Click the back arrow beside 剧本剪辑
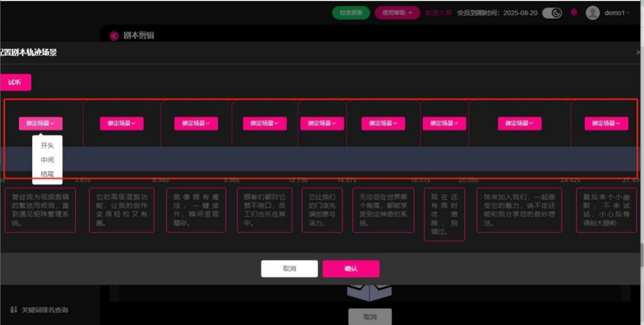644x325 pixels. point(114,35)
